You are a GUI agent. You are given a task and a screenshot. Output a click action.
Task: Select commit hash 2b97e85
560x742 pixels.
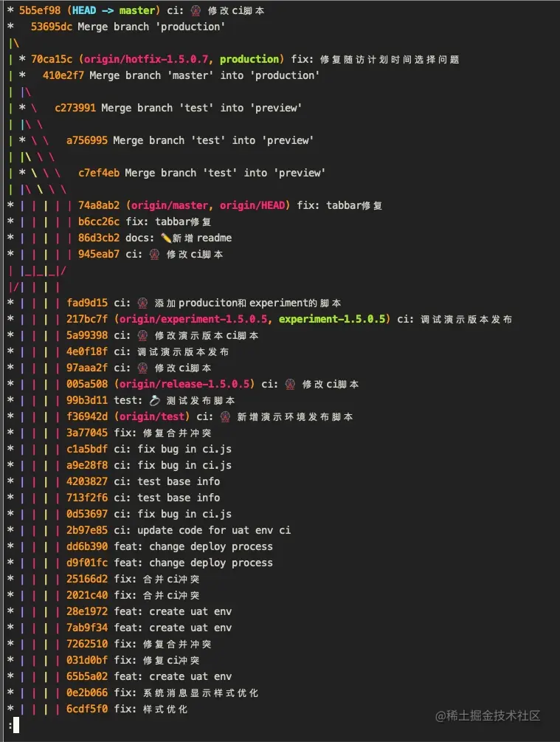pyautogui.click(x=87, y=530)
